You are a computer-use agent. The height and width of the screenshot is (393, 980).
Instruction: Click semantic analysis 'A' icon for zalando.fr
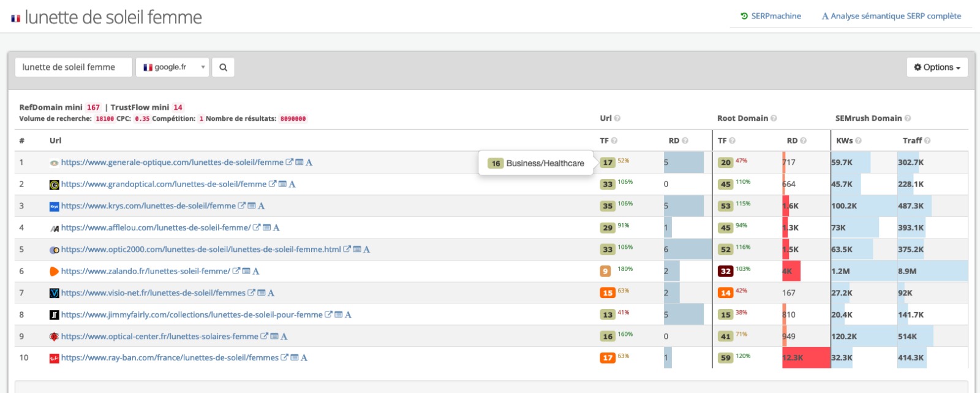point(256,271)
